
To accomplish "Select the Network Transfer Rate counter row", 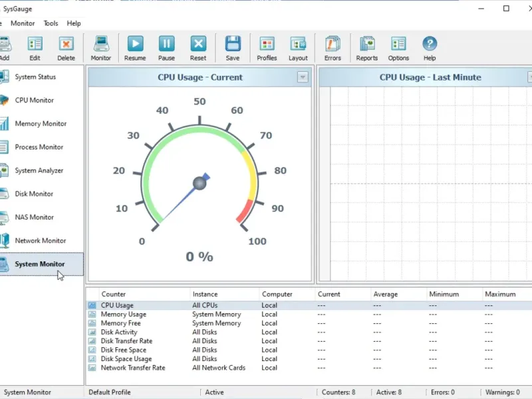I will (x=133, y=368).
